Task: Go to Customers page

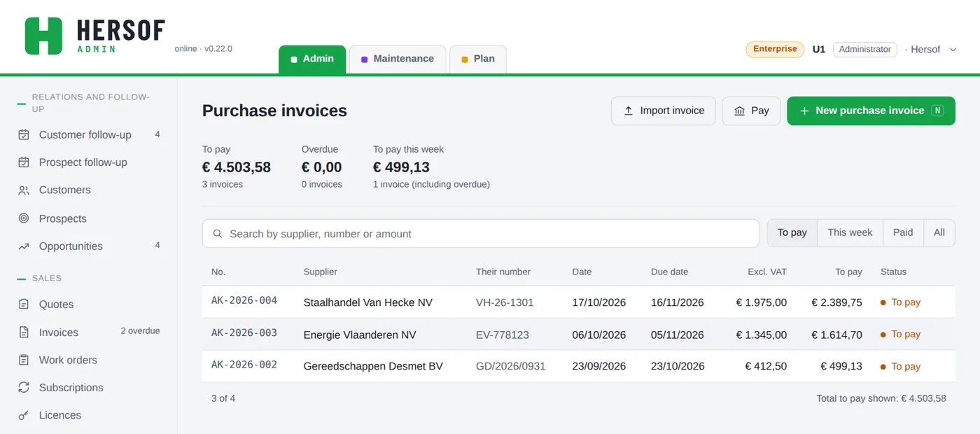Action: coord(89,190)
